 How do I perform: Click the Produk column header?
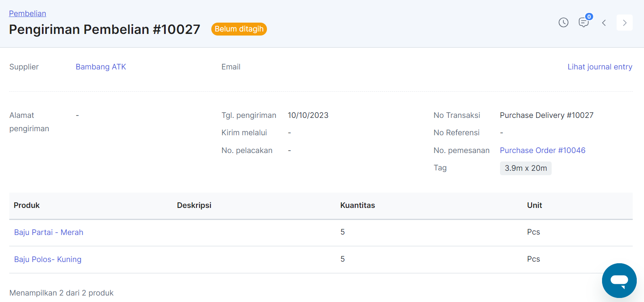point(27,206)
